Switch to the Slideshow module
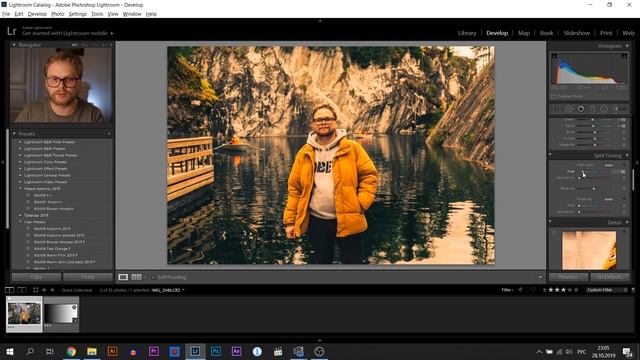640x360 pixels. [x=577, y=33]
